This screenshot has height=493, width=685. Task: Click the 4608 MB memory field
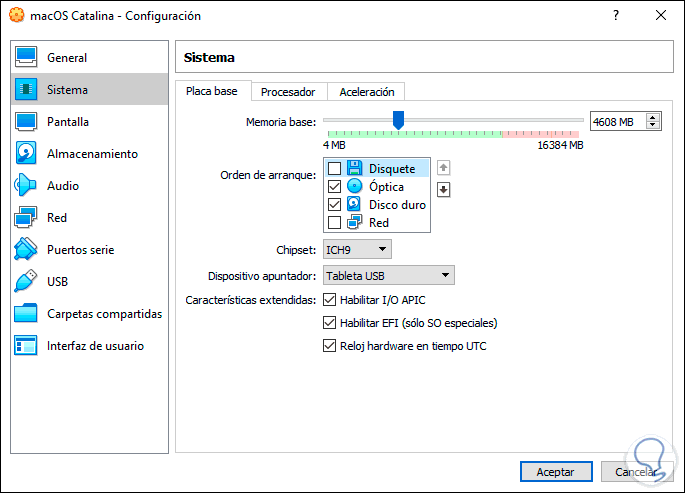click(617, 122)
